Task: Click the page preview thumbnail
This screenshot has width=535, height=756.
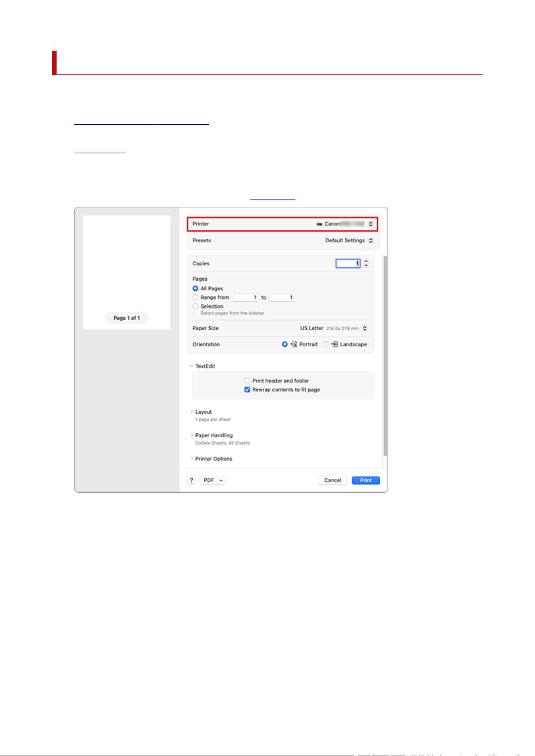Action: (126, 272)
